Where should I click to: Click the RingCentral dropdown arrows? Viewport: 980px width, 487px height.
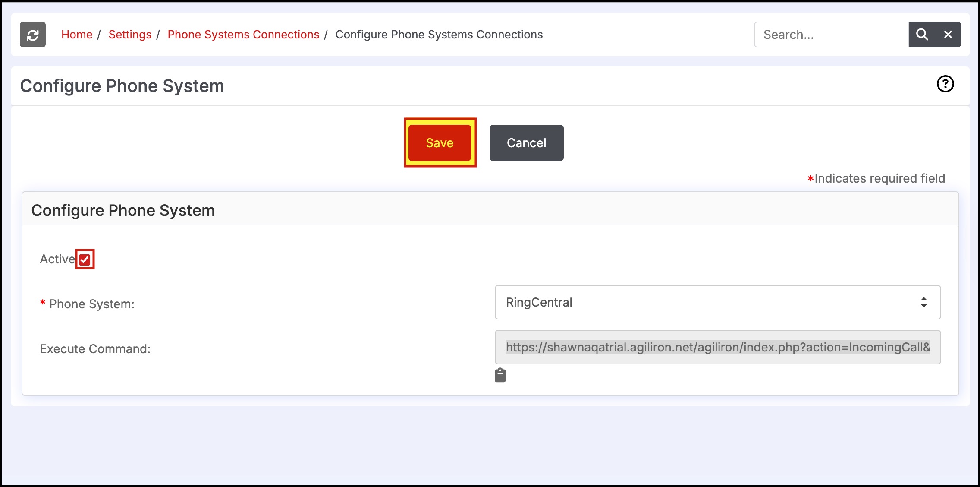coord(923,302)
